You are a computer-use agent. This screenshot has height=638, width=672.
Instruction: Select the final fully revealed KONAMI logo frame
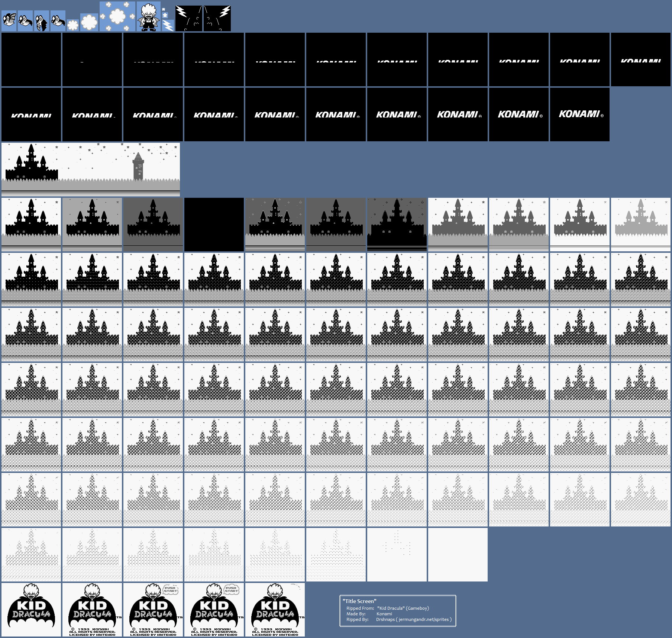pyautogui.click(x=580, y=115)
